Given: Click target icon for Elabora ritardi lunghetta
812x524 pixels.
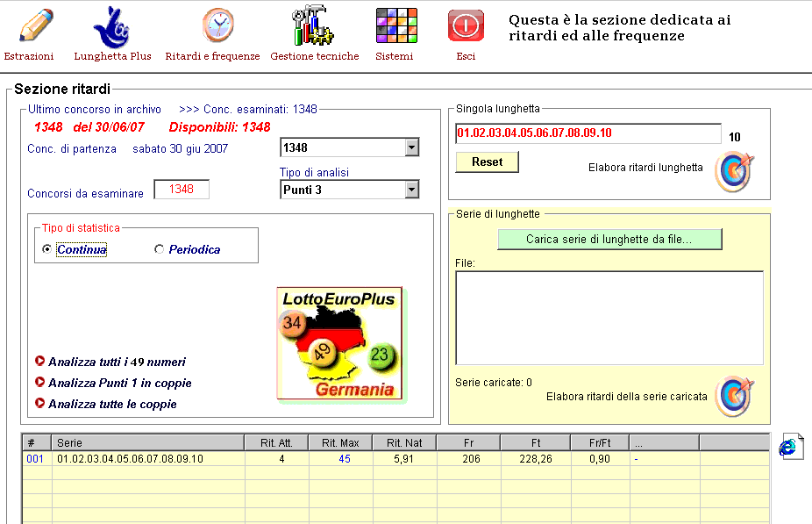Looking at the screenshot, I should click(x=734, y=171).
